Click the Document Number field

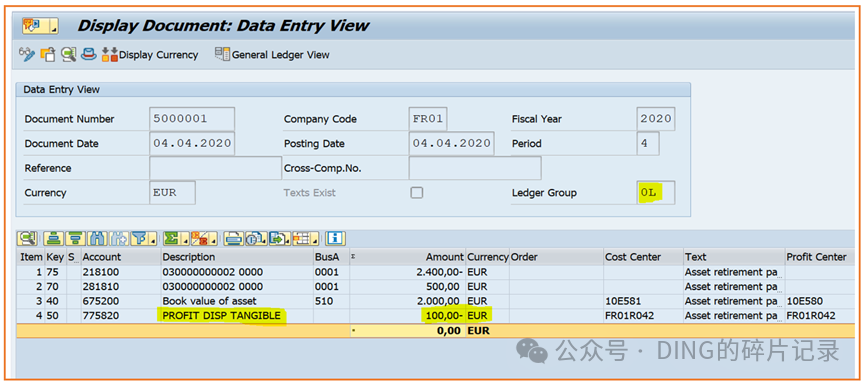point(192,119)
